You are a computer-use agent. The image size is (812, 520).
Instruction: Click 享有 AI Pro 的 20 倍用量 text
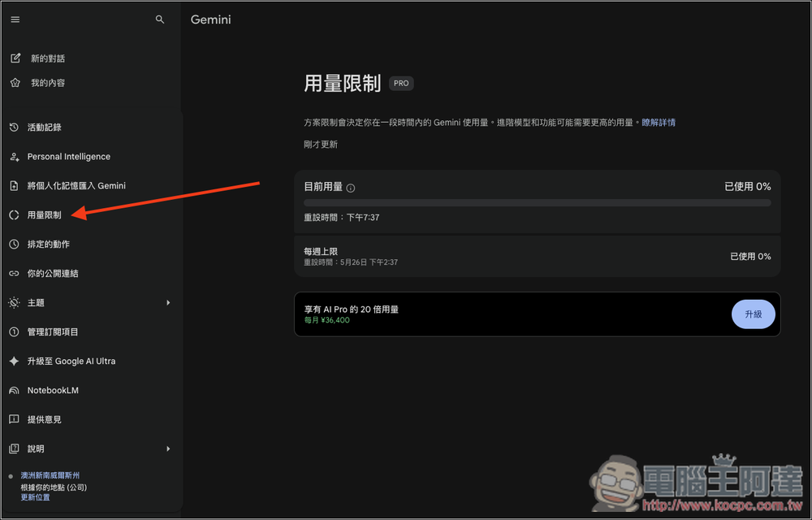pyautogui.click(x=351, y=310)
